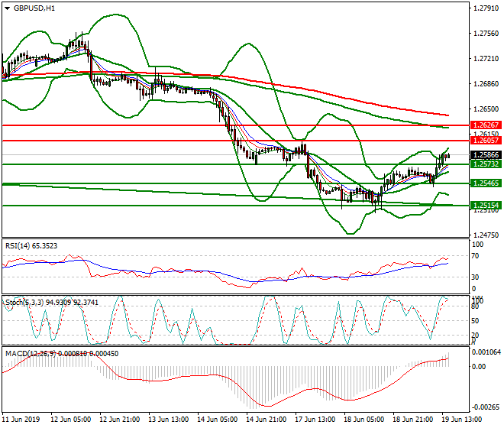Open the dropdown arrow beside GBPUSD,H1

click(x=7, y=8)
